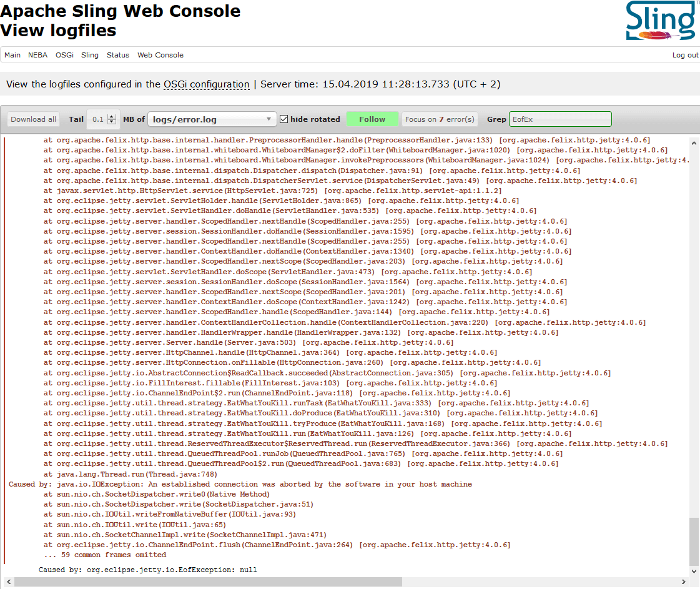700x589 pixels.
Task: Click the 'PreprocessorHandler.handle' stack trace line
Action: coord(347,140)
